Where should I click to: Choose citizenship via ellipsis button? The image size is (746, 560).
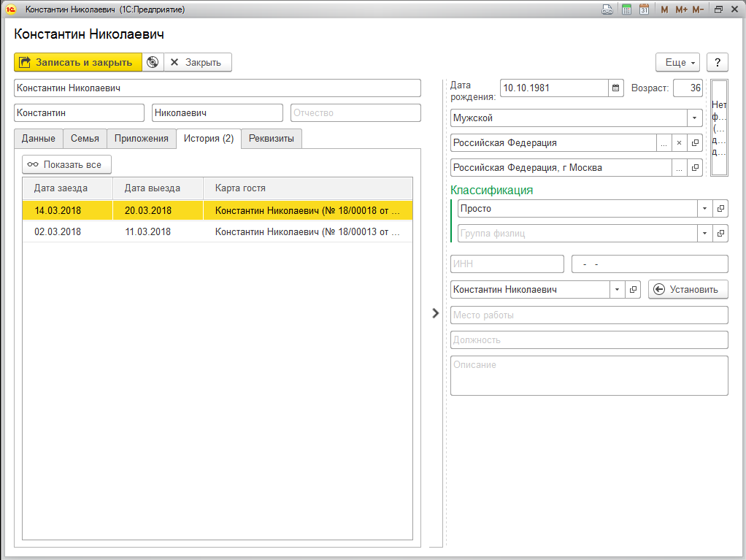[x=664, y=142]
